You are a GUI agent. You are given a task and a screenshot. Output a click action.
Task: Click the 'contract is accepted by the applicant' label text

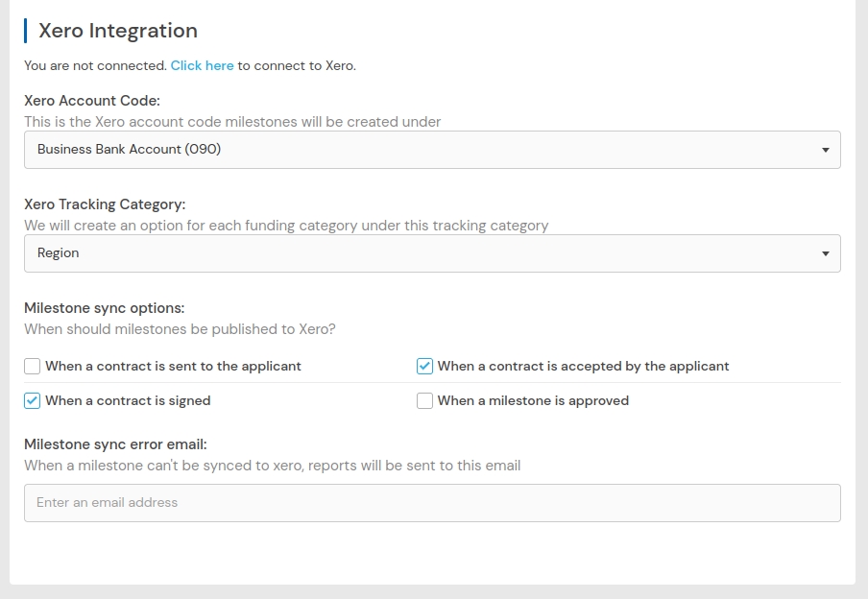(x=583, y=366)
